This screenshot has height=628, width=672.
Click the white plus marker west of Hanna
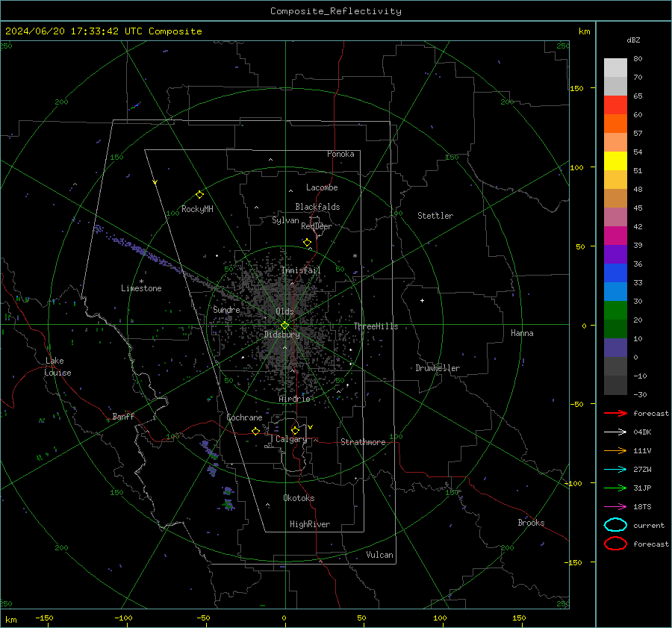422,300
